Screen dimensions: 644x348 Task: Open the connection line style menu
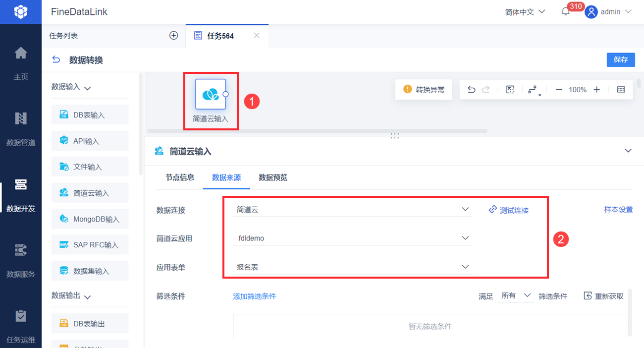pos(534,90)
